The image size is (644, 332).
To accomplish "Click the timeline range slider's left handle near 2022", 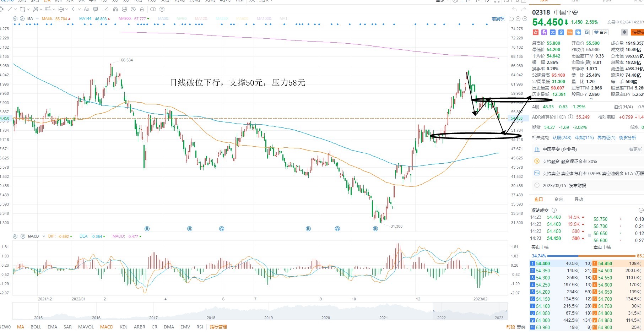I will tap(433, 311).
